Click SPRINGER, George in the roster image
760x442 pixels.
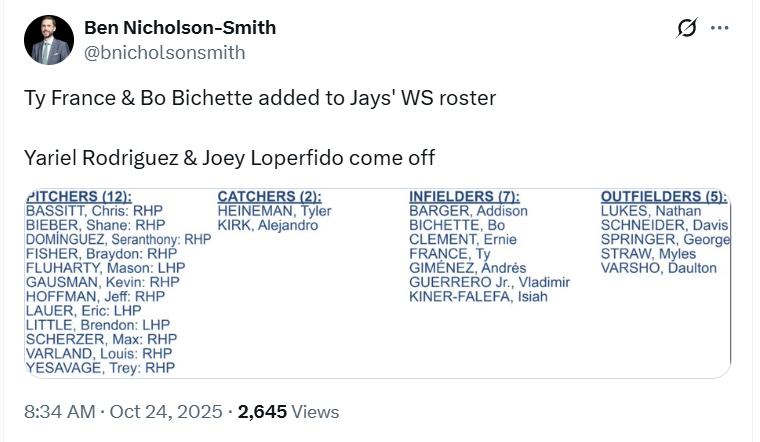coord(665,240)
